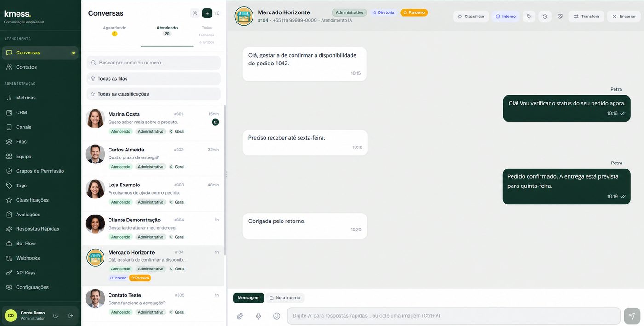Select the Grupos tab
The height and width of the screenshot is (326, 644).
pos(207,42)
